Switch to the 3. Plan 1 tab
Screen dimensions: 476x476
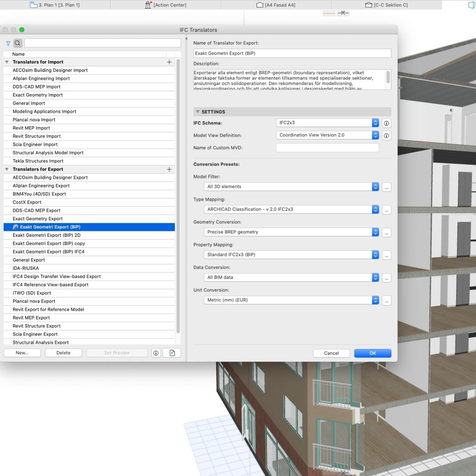[x=55, y=5]
